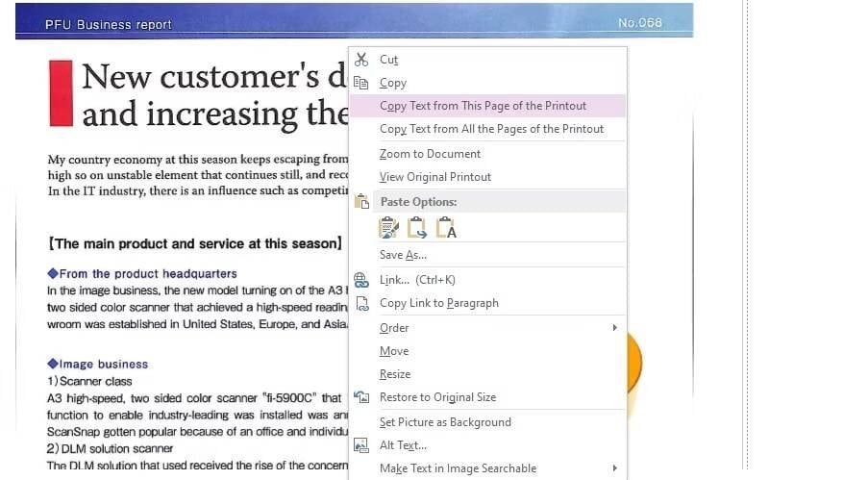
Task: Click the 'Image business' subheading
Action: [98, 365]
